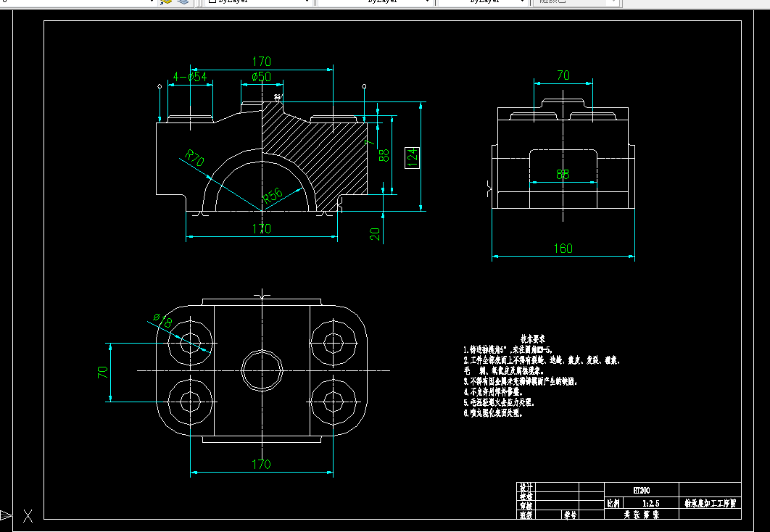Image resolution: width=770 pixels, height=532 pixels.
Task: Pick the 170 dimension above the section view
Action: click(x=261, y=62)
